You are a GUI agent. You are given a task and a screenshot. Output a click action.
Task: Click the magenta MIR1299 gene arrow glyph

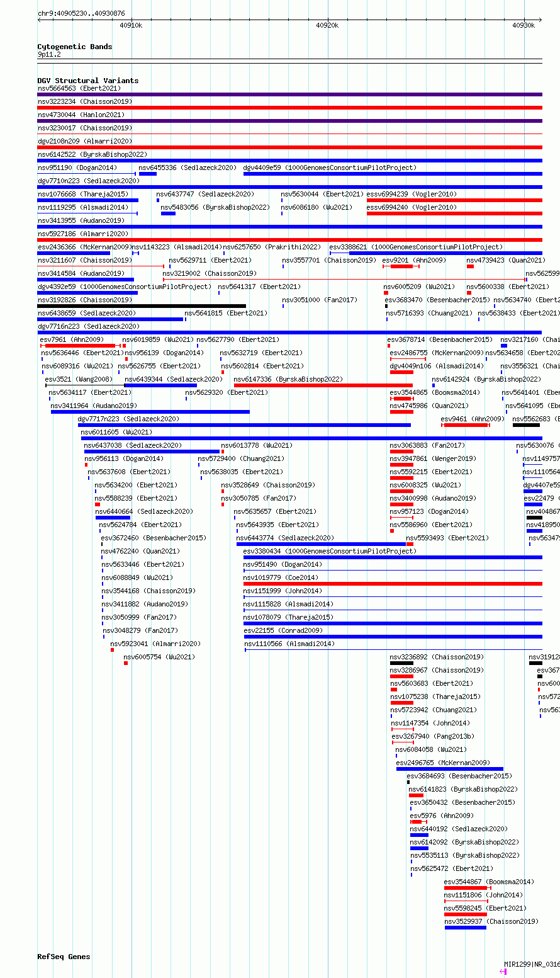click(x=503, y=972)
